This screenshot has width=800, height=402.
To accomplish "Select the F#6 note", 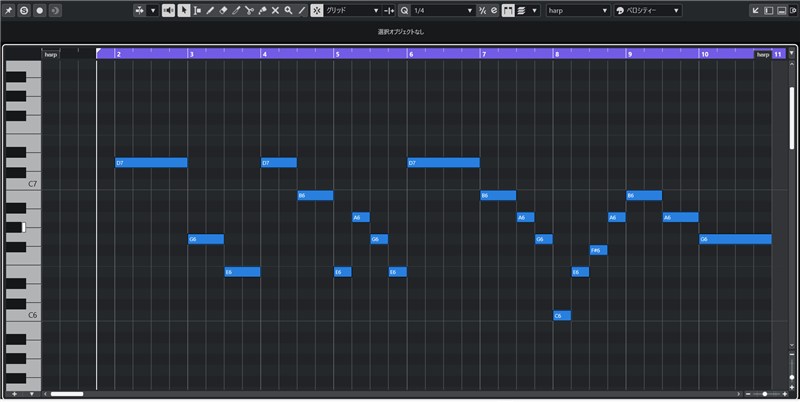I will tap(598, 250).
